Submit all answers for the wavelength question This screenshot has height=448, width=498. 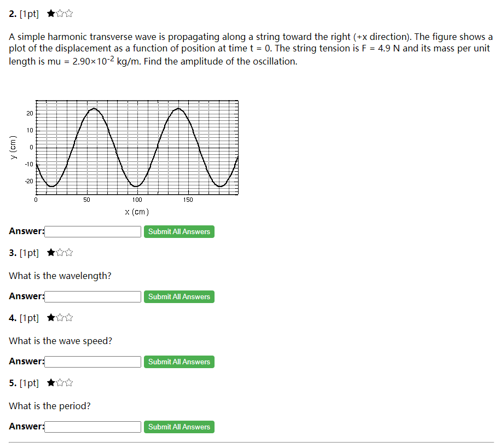(x=179, y=296)
